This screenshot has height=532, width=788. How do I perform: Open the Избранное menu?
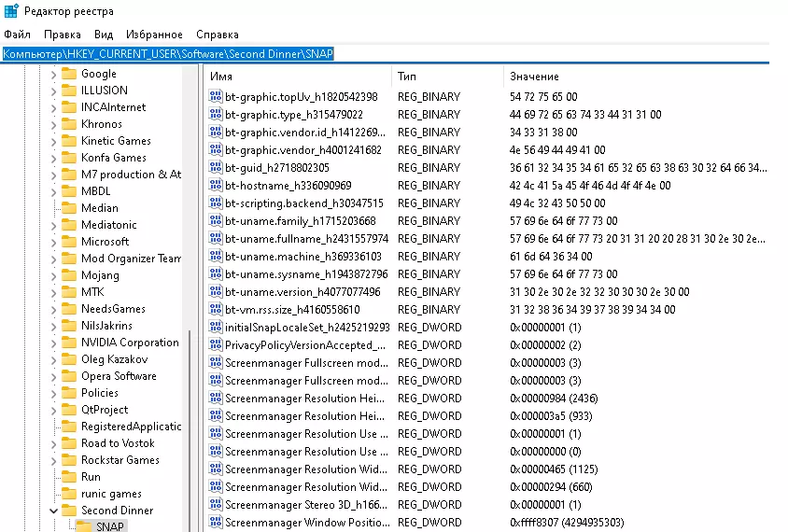tap(154, 35)
